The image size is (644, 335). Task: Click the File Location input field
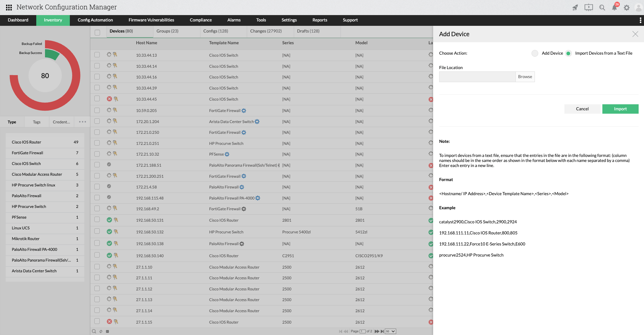click(x=477, y=77)
